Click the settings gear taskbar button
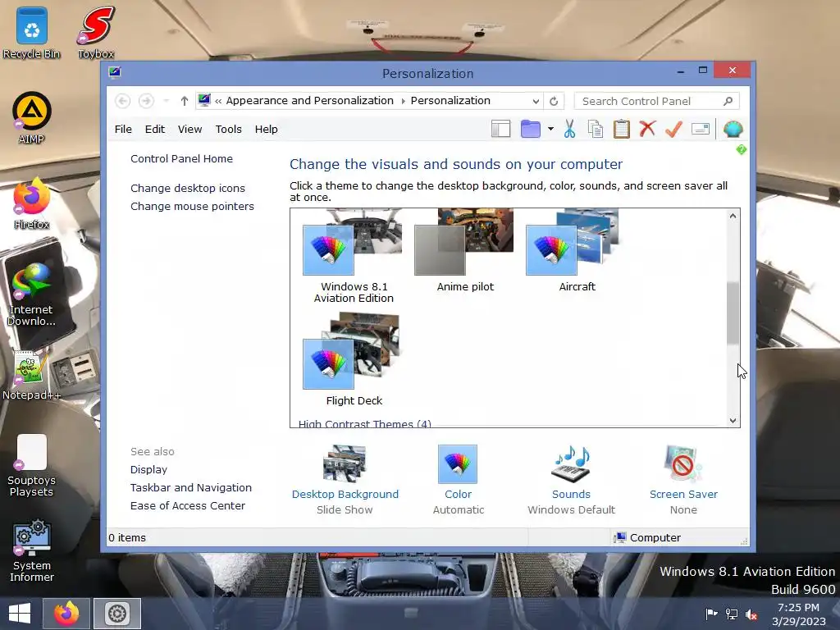 pyautogui.click(x=117, y=614)
